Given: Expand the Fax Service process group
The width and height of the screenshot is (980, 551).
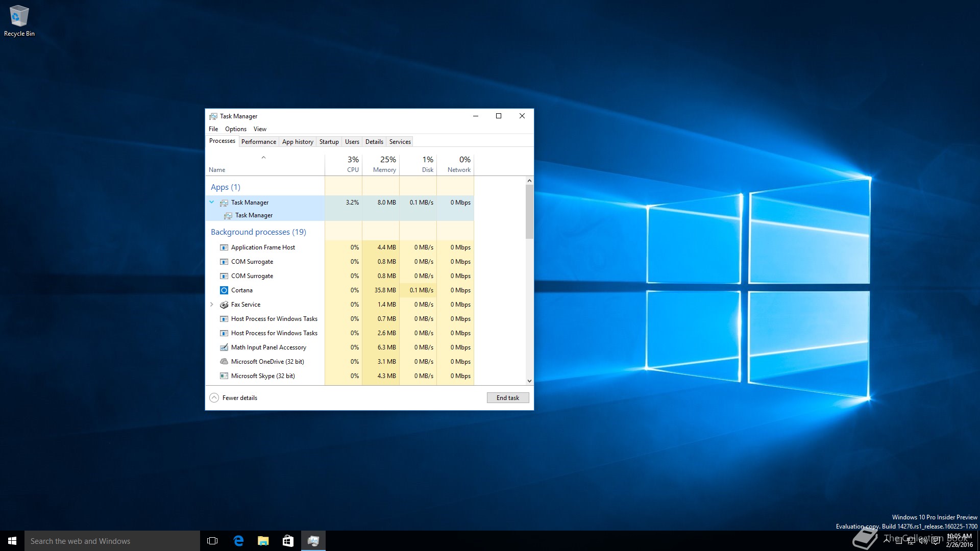Looking at the screenshot, I should click(x=212, y=305).
